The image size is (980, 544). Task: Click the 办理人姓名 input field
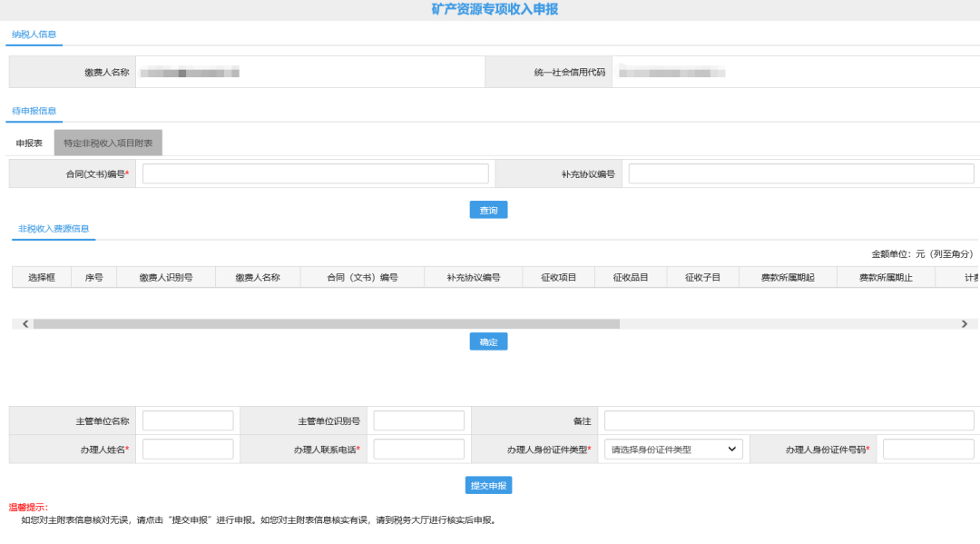pos(188,449)
